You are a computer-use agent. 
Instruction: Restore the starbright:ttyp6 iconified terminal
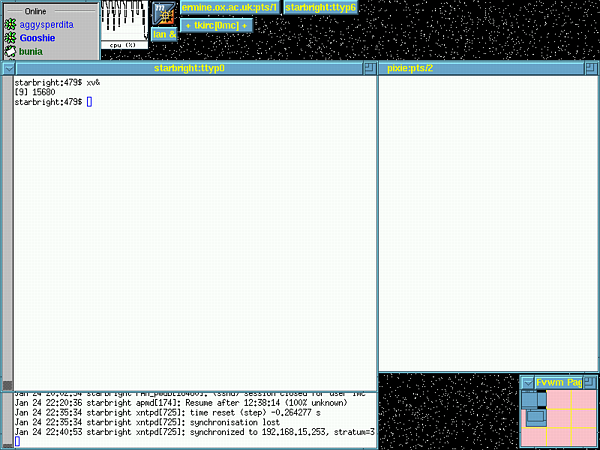coord(319,8)
